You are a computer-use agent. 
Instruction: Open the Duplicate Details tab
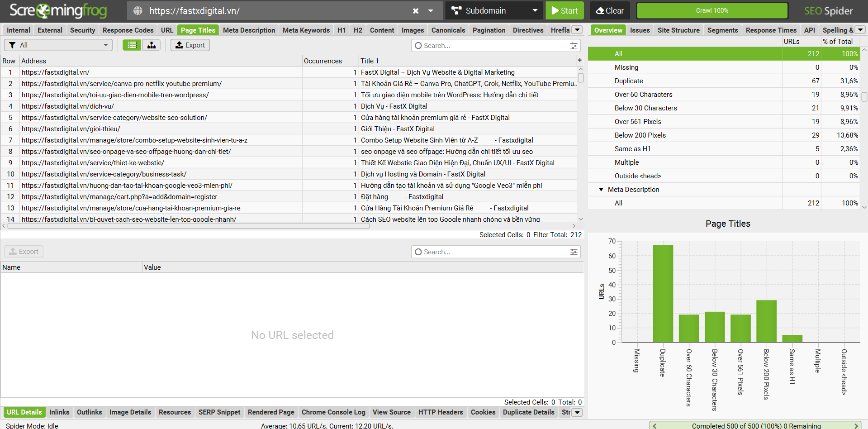click(x=528, y=412)
